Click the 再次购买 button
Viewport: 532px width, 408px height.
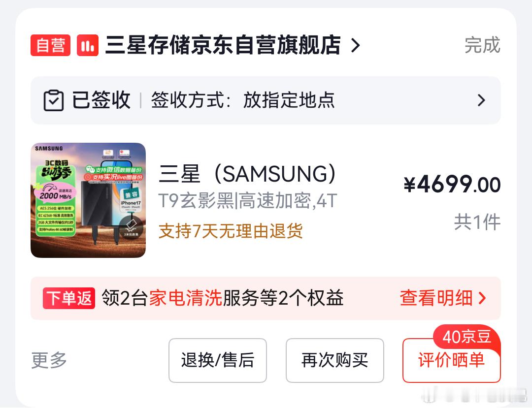(x=335, y=360)
